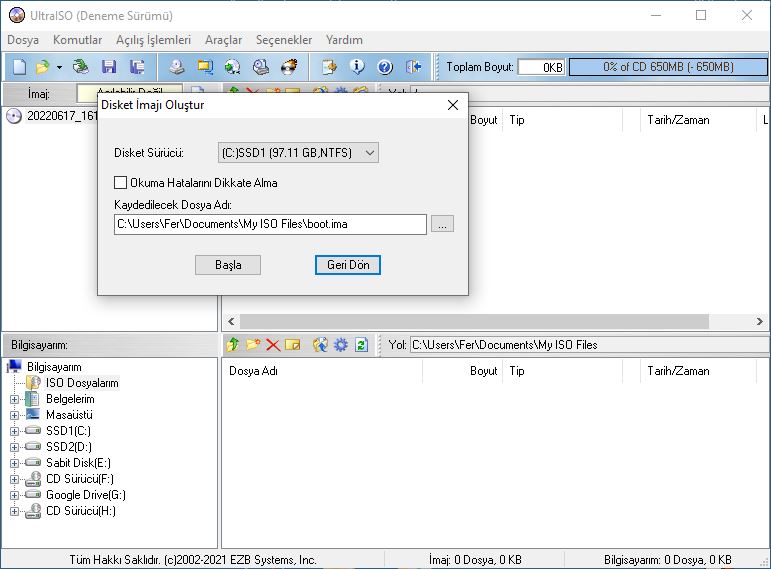Image resolution: width=771 pixels, height=569 pixels.
Task: Open the Komutlar menu
Action: pos(77,40)
